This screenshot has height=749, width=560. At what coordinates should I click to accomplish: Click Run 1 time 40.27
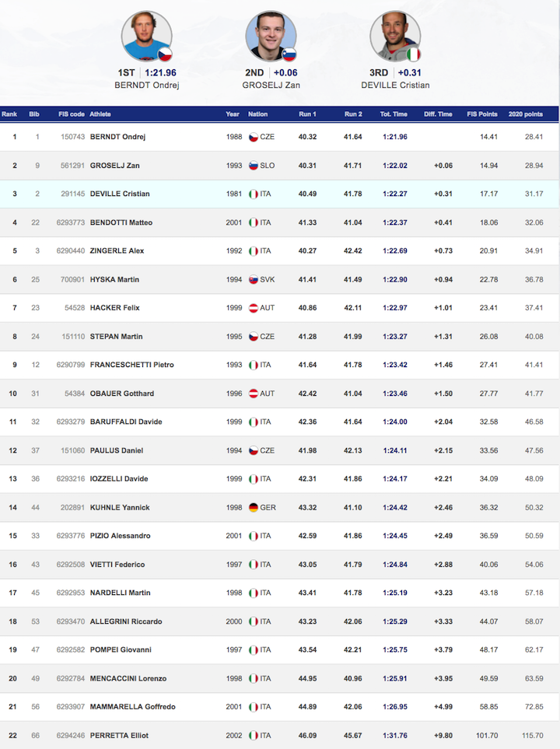308,250
